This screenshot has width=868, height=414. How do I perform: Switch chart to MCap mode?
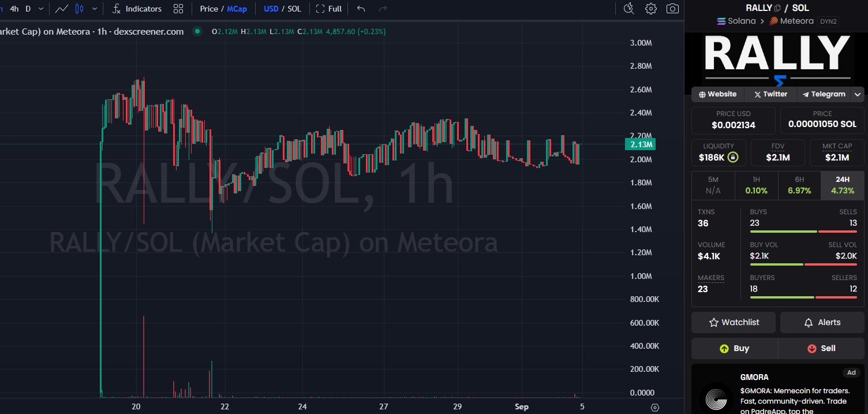point(235,9)
